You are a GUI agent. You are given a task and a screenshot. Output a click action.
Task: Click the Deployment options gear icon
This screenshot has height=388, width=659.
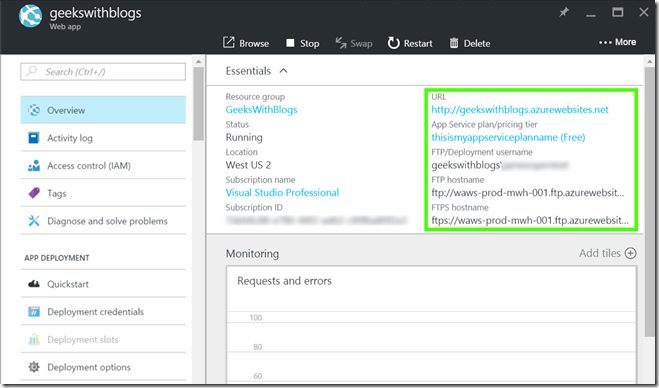click(x=34, y=367)
